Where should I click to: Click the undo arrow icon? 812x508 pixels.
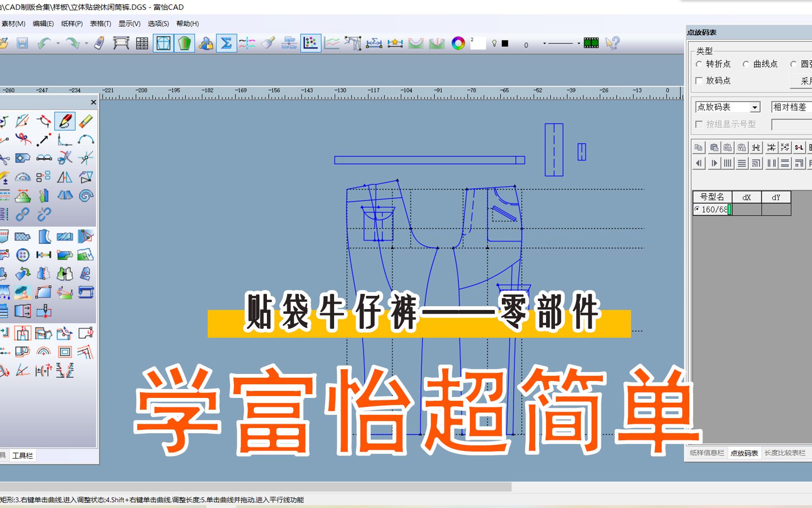44,43
